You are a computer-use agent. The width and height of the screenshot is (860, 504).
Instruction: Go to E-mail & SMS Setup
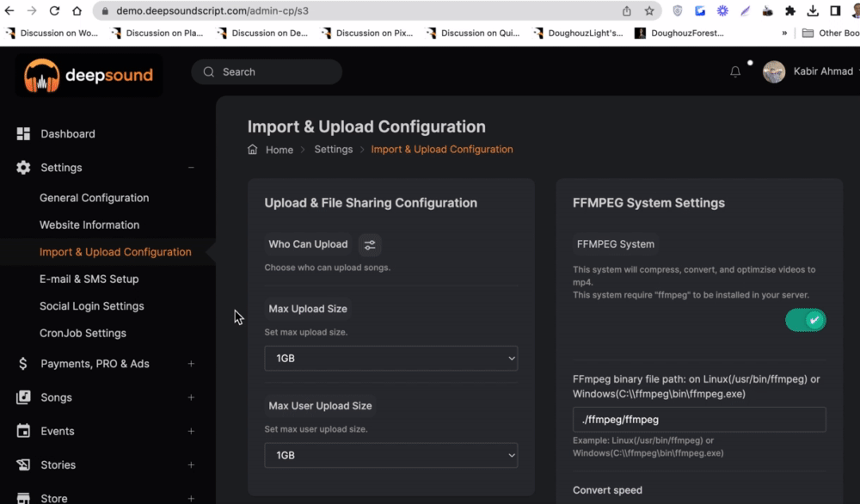(x=89, y=279)
